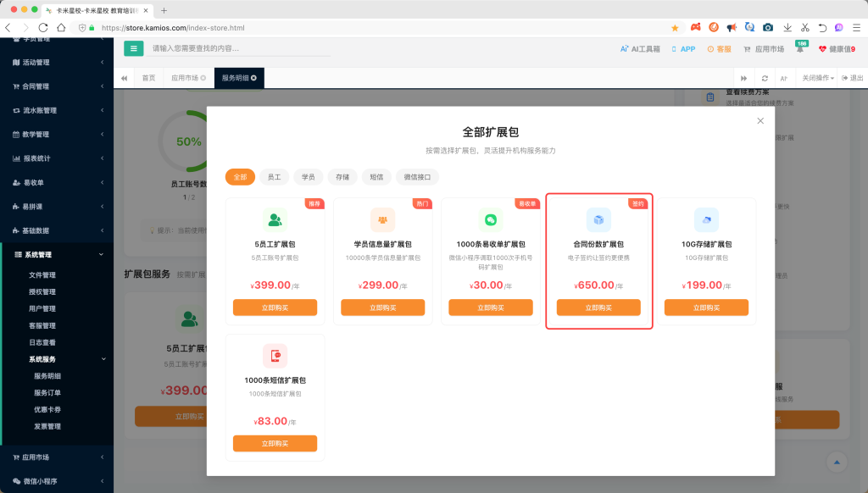Select the 微信接口 filter pill
This screenshot has height=493, width=868.
[417, 177]
